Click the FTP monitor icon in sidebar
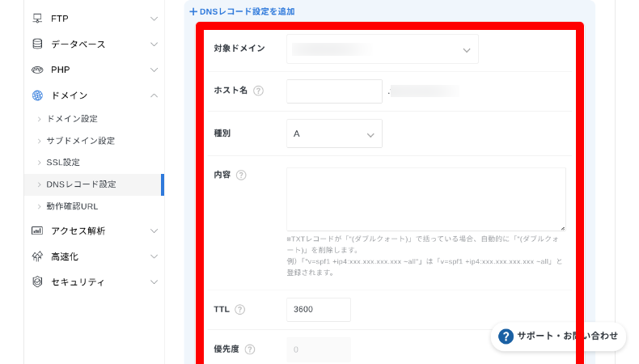 pyautogui.click(x=37, y=19)
